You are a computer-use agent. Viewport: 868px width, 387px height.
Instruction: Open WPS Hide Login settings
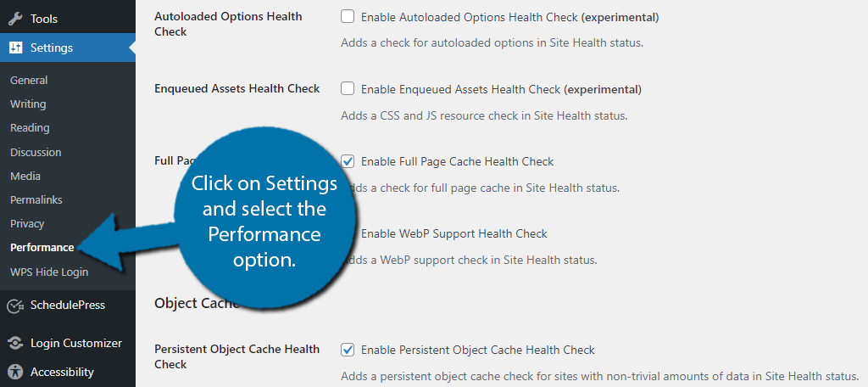point(48,272)
